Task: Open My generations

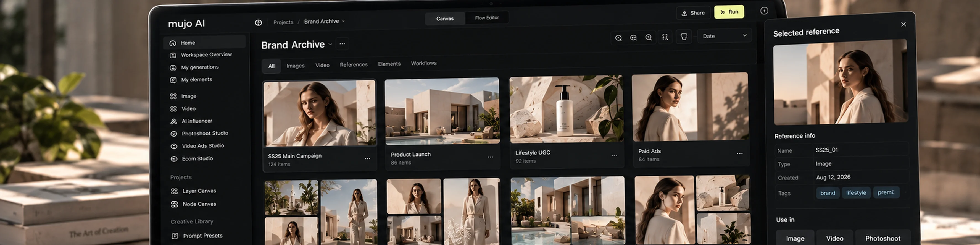Action: pyautogui.click(x=194, y=67)
